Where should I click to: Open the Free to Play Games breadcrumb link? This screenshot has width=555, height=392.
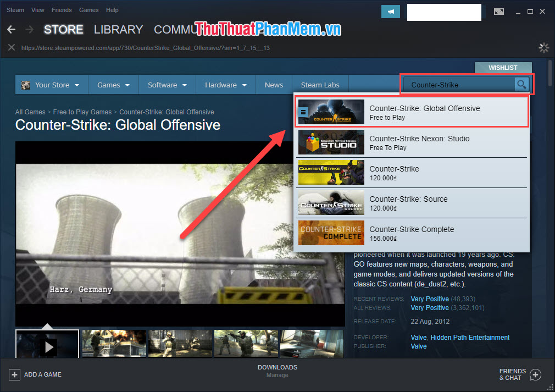[x=82, y=112]
